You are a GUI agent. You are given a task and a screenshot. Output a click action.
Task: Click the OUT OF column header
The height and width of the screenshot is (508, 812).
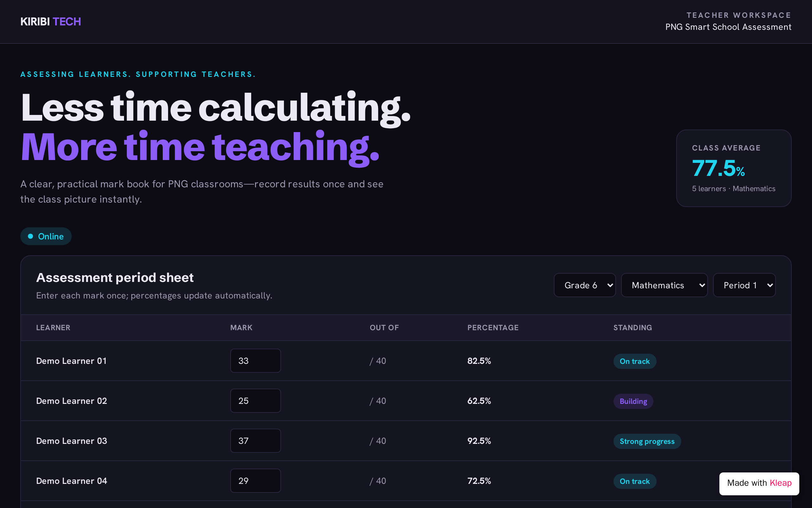384,328
